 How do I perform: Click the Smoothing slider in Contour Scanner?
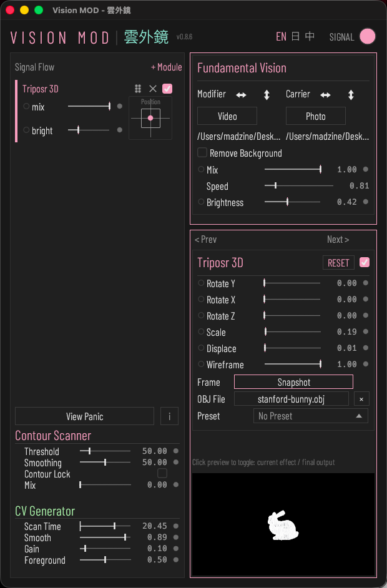105,462
